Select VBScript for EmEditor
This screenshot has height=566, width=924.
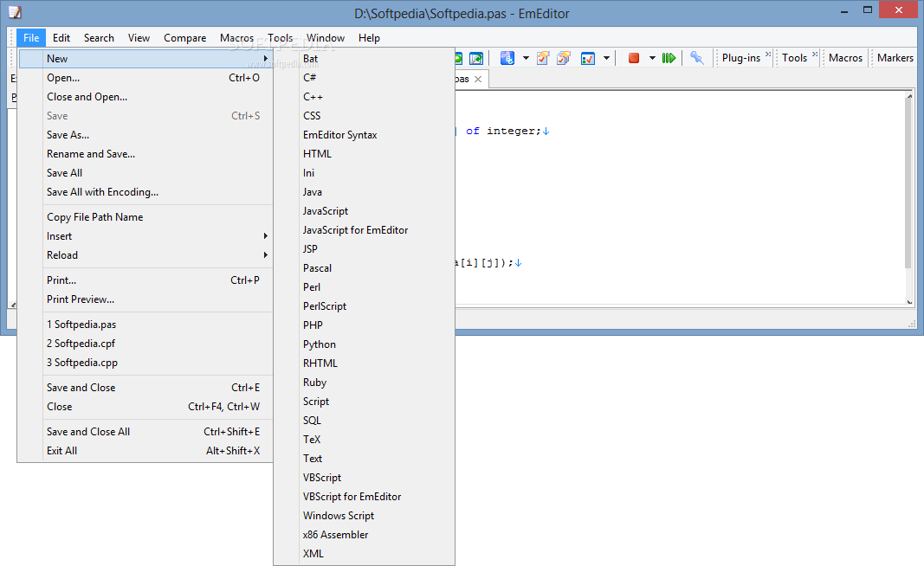[x=365, y=497]
